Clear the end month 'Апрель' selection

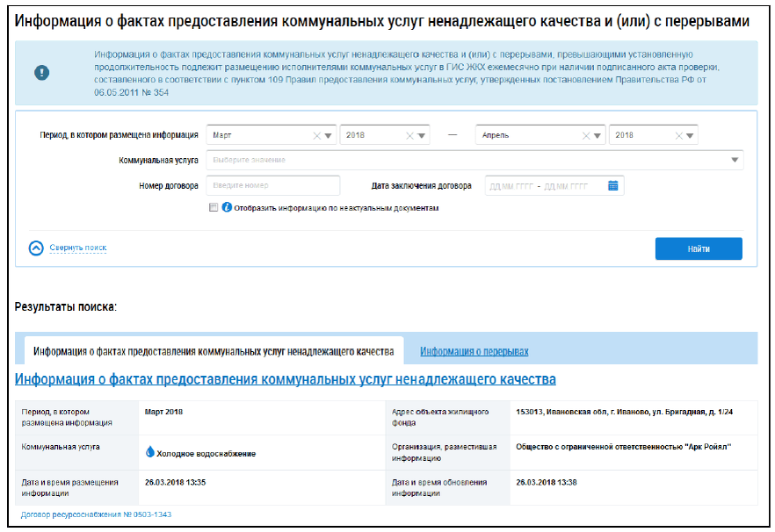pos(586,136)
